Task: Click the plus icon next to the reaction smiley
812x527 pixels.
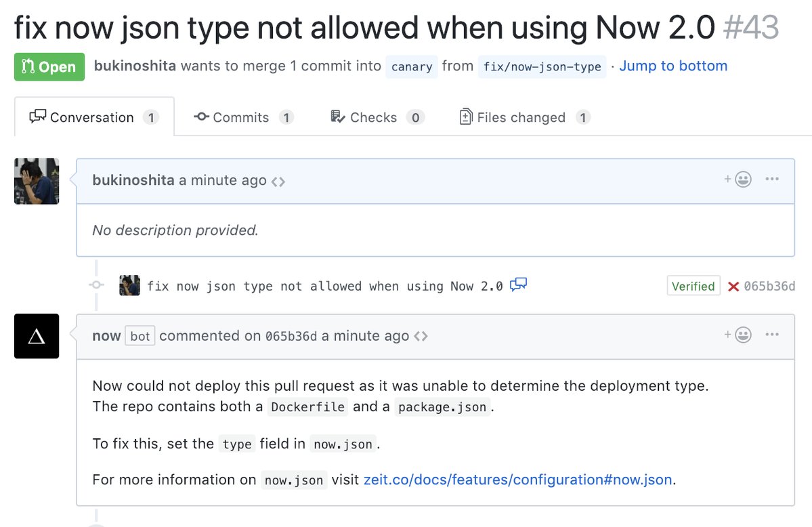Action: point(729,179)
